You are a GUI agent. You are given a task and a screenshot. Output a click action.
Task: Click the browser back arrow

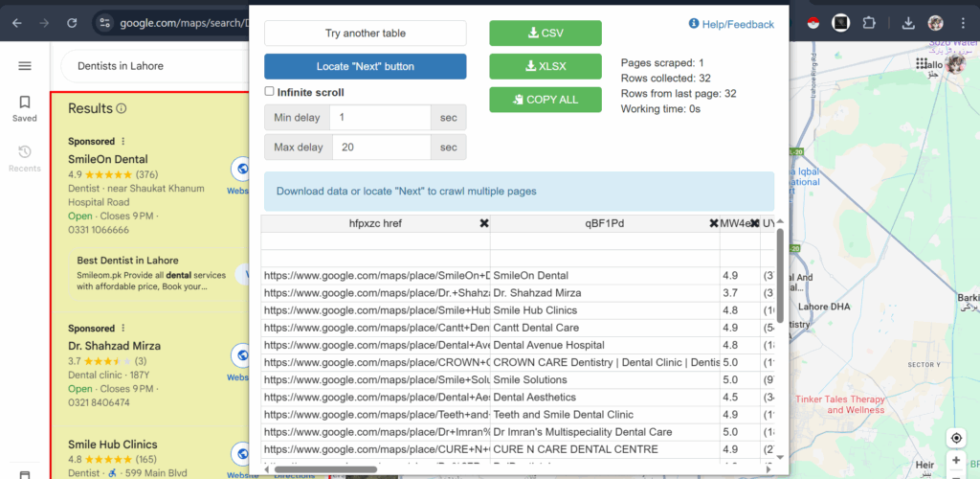[x=17, y=23]
